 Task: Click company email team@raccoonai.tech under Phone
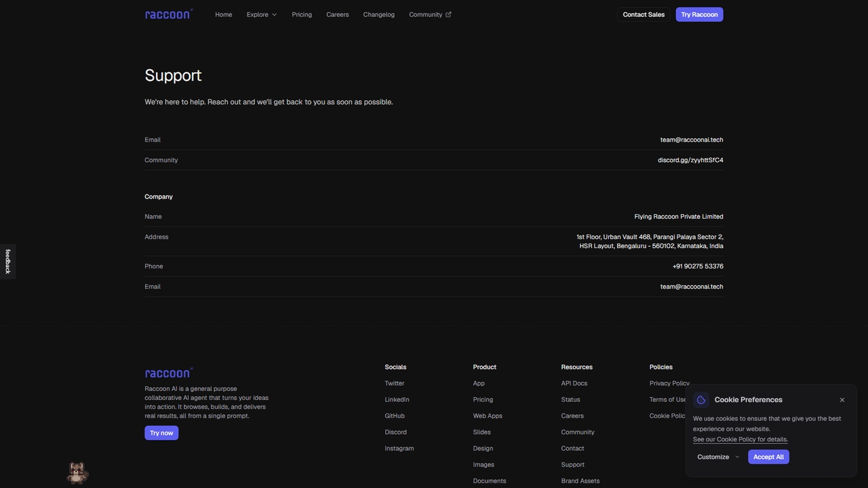[692, 287]
